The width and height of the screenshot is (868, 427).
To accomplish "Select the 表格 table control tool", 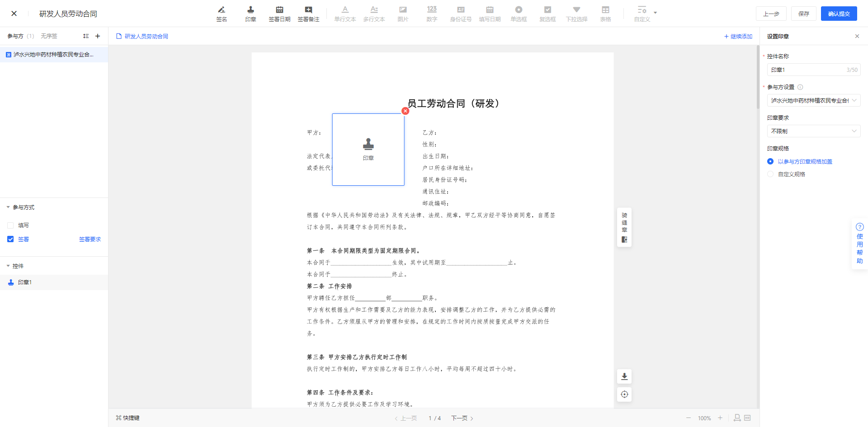I will [605, 14].
